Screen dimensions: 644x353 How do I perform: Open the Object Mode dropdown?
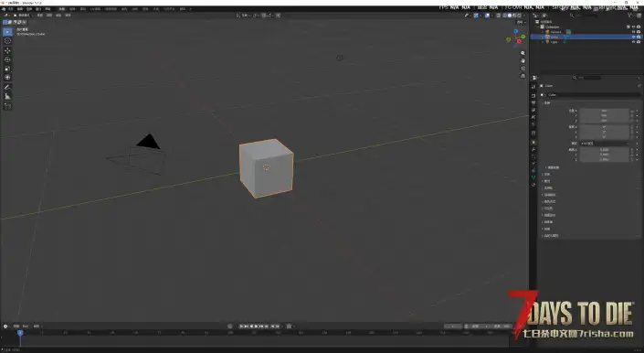22,16
